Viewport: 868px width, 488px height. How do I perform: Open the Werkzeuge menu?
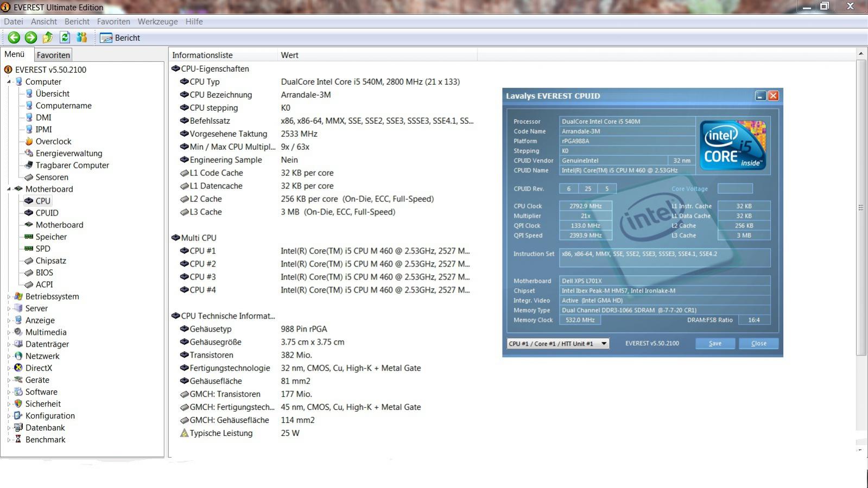157,22
